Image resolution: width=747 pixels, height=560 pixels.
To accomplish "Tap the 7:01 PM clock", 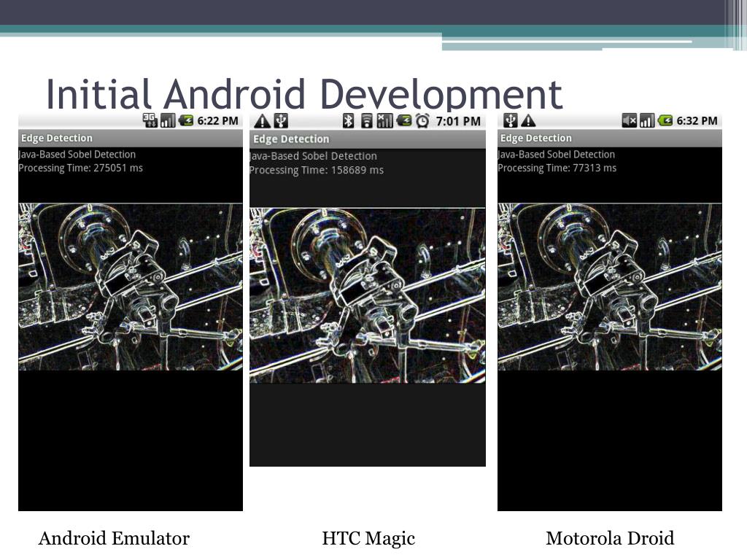I will click(458, 122).
